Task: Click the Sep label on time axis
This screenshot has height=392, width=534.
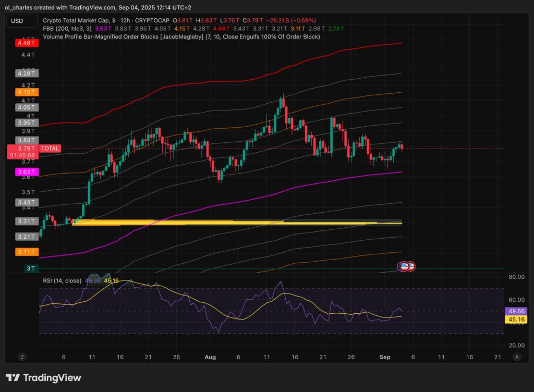Action: 385,357
